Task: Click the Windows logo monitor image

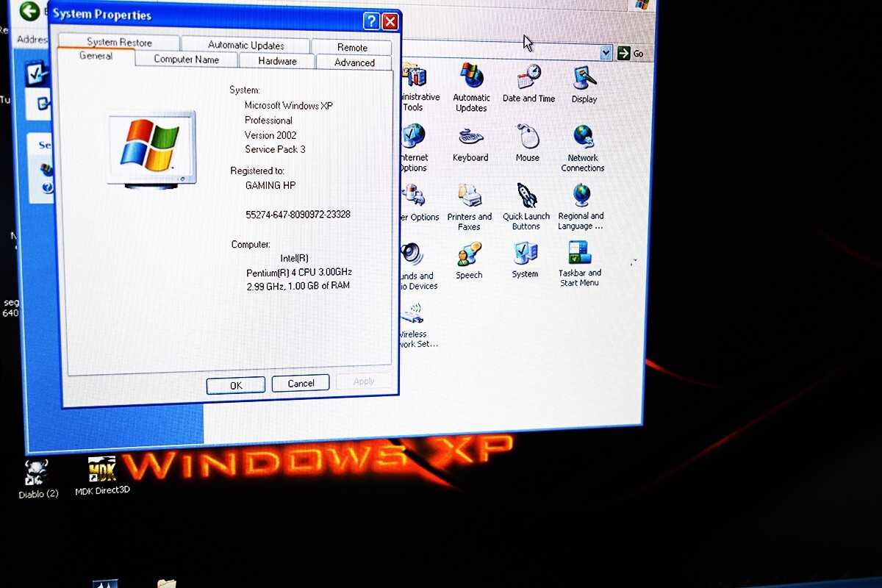Action: (x=151, y=149)
